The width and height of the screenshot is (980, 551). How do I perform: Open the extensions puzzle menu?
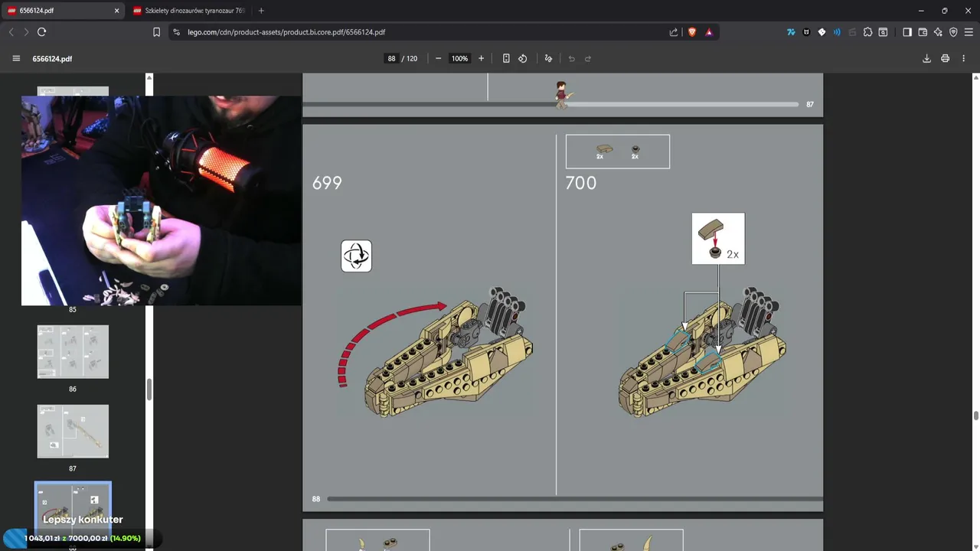pyautogui.click(x=867, y=32)
